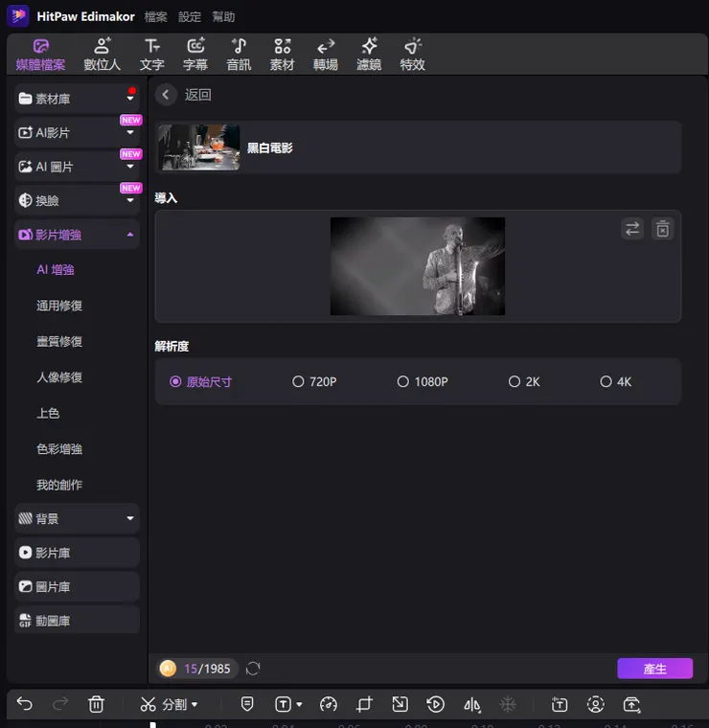Select 上色 colorize option
The width and height of the screenshot is (709, 728).
click(48, 413)
